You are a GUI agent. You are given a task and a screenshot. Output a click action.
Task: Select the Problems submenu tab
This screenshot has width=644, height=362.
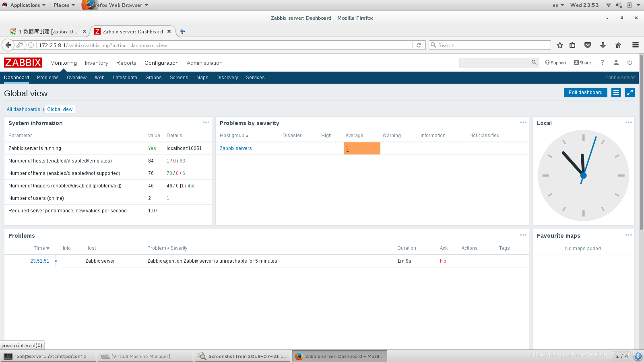click(48, 78)
